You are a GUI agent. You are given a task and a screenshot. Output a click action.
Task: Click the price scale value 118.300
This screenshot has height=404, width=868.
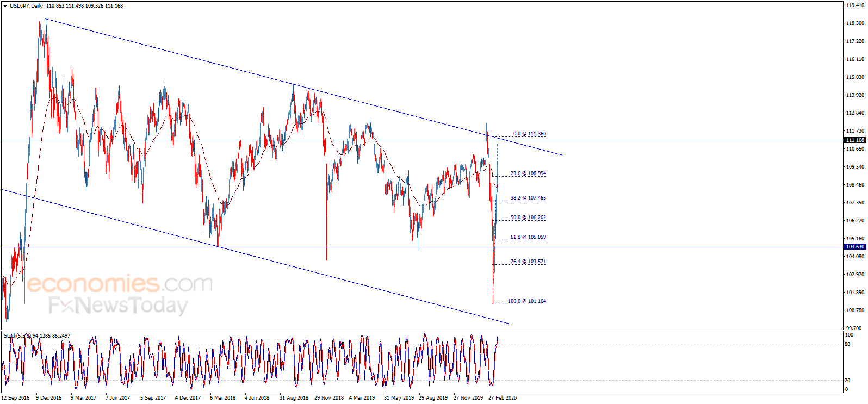pyautogui.click(x=855, y=23)
